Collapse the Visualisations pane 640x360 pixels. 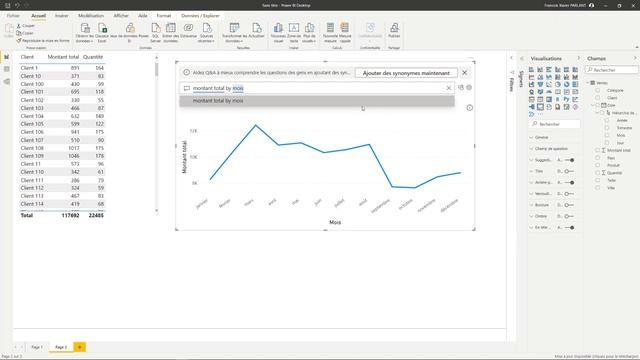click(x=578, y=58)
